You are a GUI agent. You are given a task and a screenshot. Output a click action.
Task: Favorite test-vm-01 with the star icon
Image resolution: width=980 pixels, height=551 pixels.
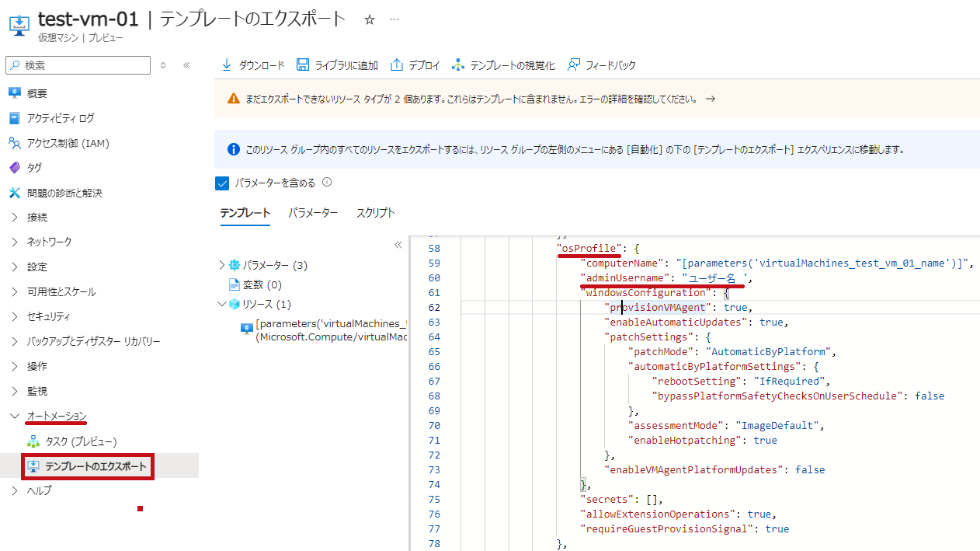click(370, 20)
